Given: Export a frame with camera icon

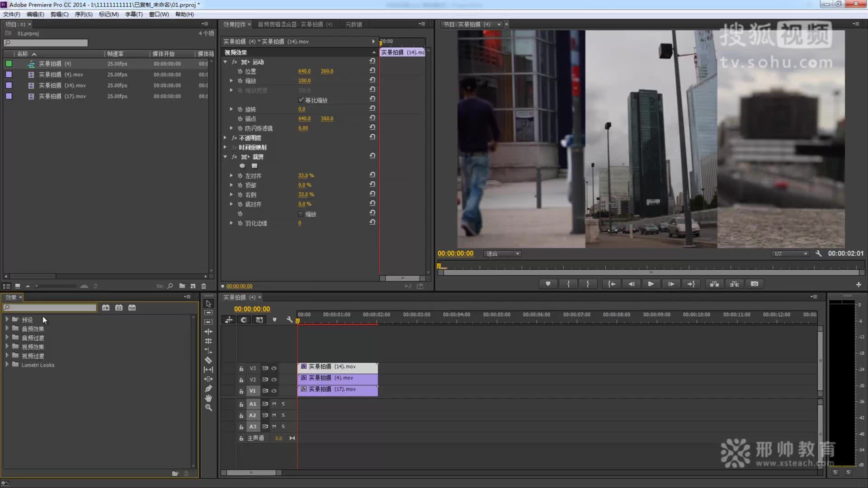Looking at the screenshot, I should click(755, 284).
